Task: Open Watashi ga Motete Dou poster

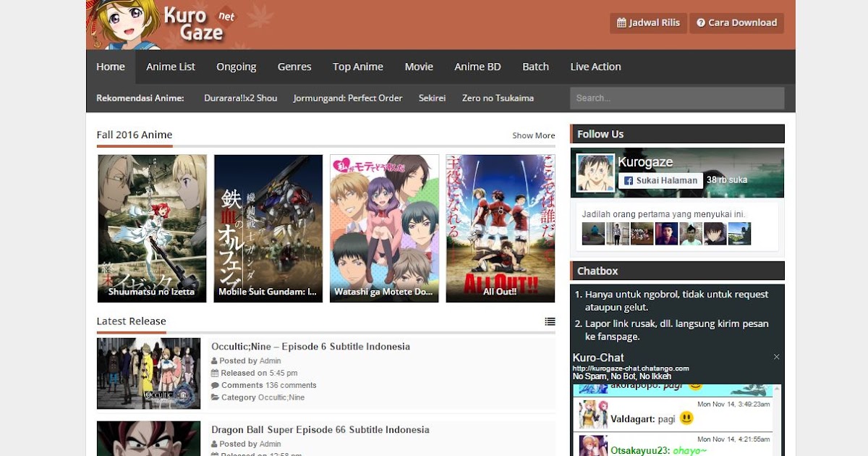Action: (x=384, y=228)
